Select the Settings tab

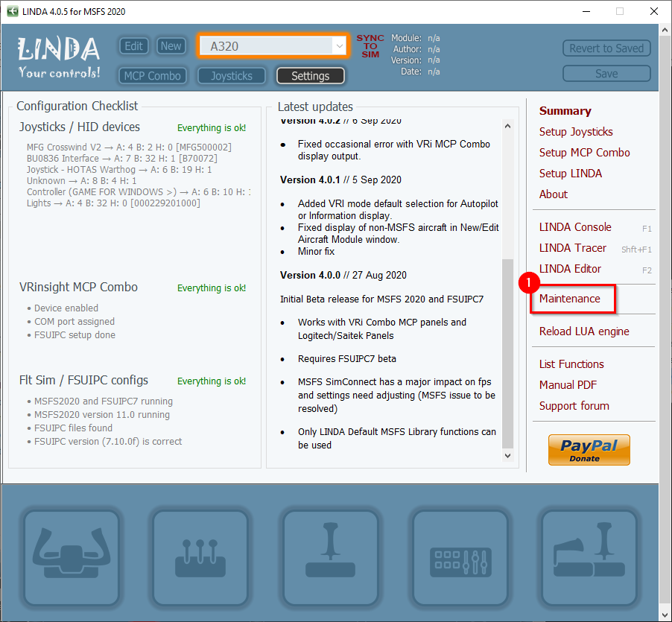[310, 76]
